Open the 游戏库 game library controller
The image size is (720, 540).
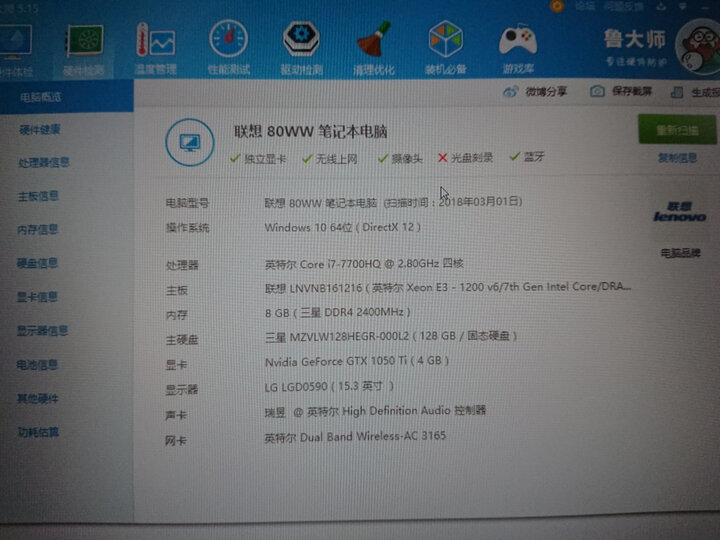tap(518, 49)
